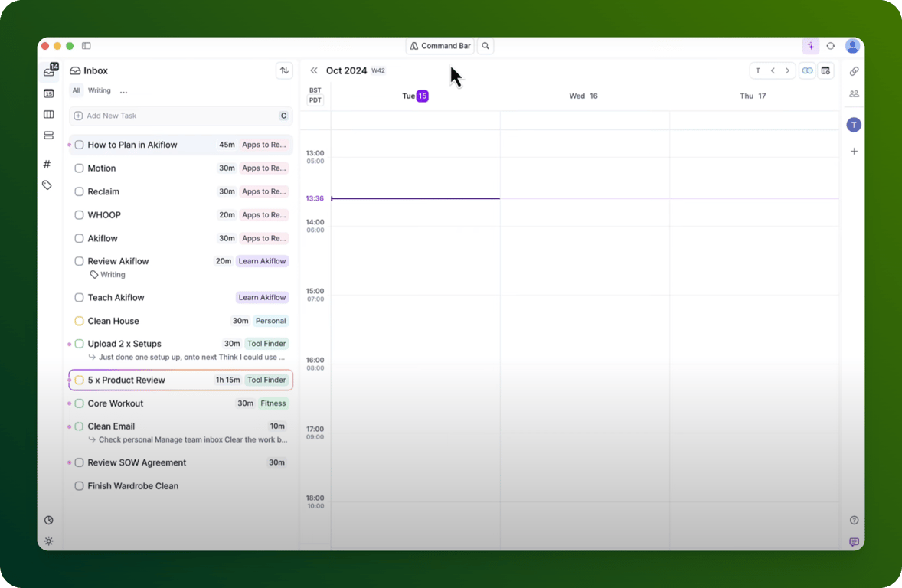Open the stats pie chart icon

49,520
